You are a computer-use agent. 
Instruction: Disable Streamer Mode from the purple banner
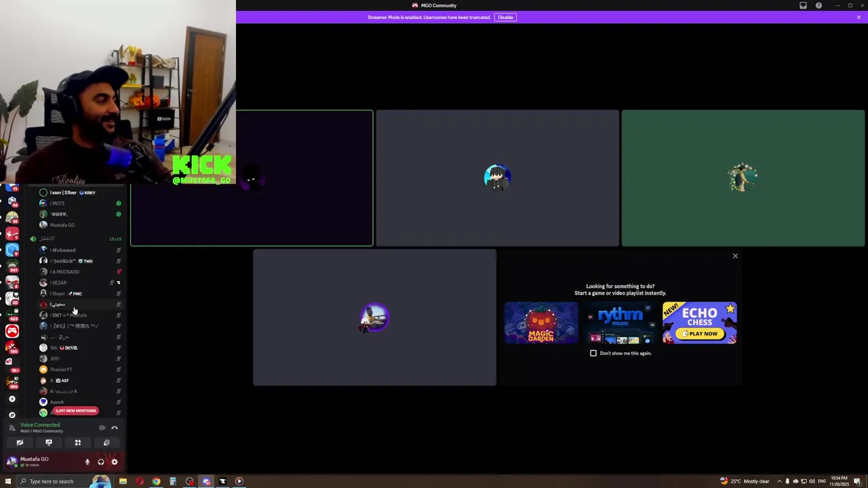[x=505, y=17]
